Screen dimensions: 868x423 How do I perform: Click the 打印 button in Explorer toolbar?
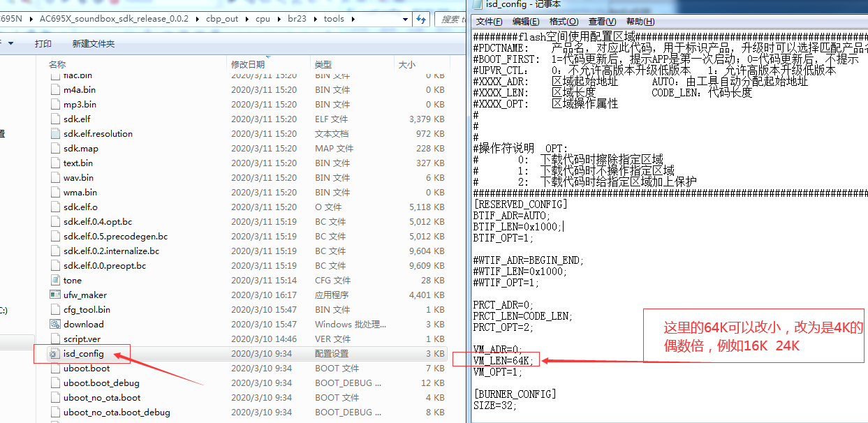pyautogui.click(x=43, y=43)
